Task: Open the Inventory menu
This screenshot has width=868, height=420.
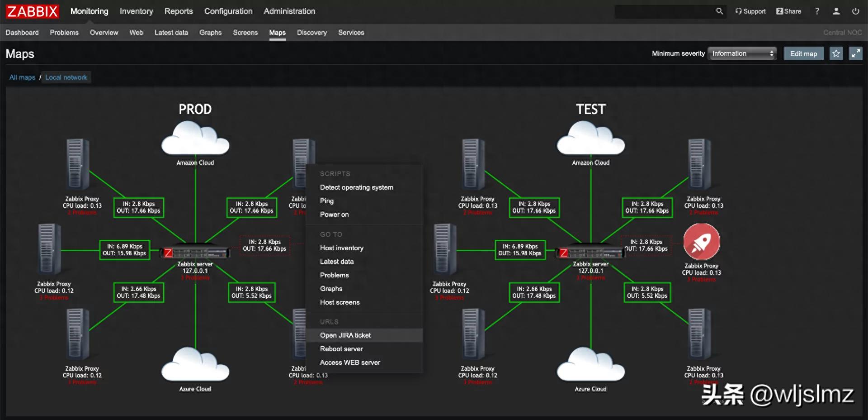Action: pyautogui.click(x=137, y=11)
